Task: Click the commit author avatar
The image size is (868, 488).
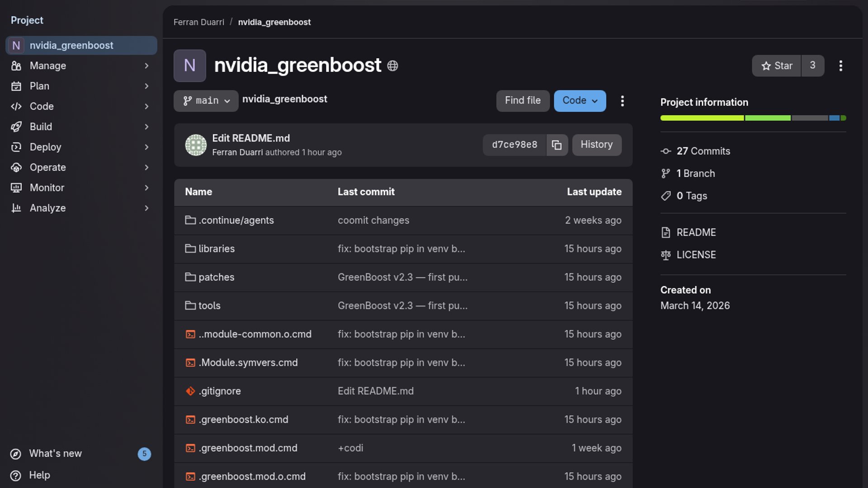Action: click(x=196, y=145)
